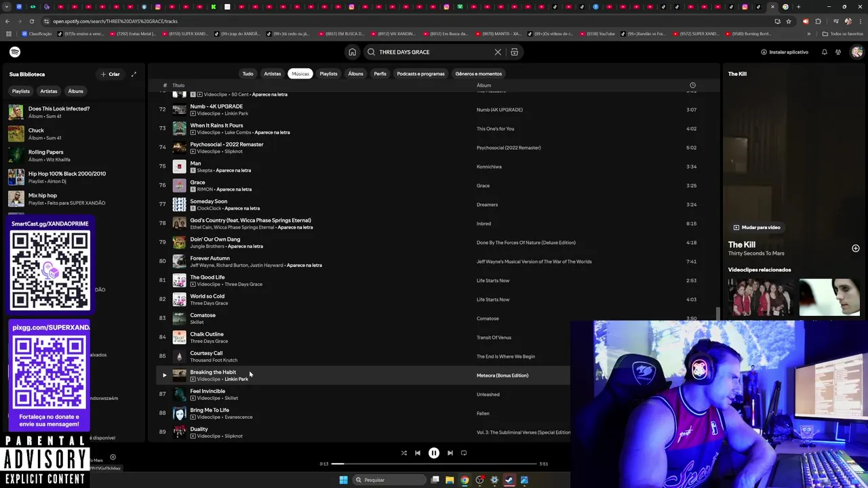Switch The Kill to video mode
The width and height of the screenshot is (868, 488).
(757, 227)
